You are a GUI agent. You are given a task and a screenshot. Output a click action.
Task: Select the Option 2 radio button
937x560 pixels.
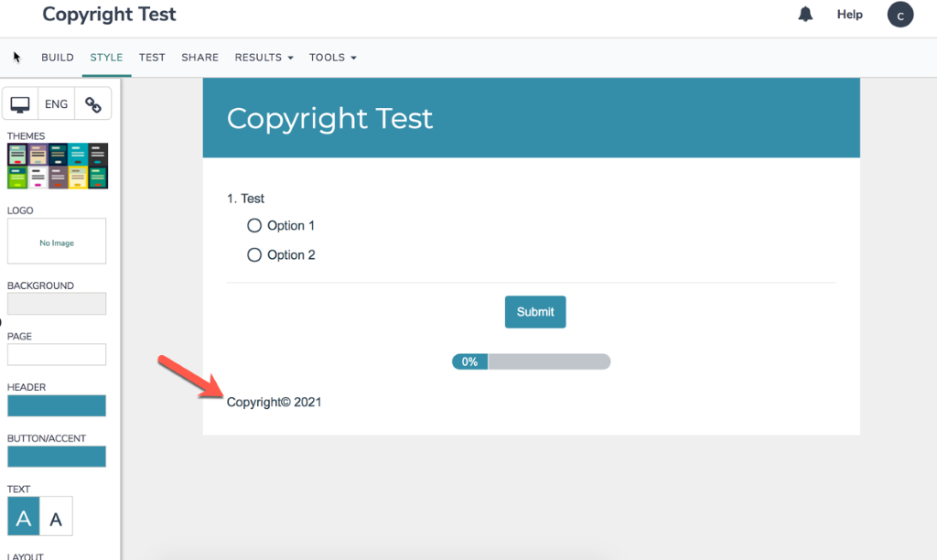254,255
